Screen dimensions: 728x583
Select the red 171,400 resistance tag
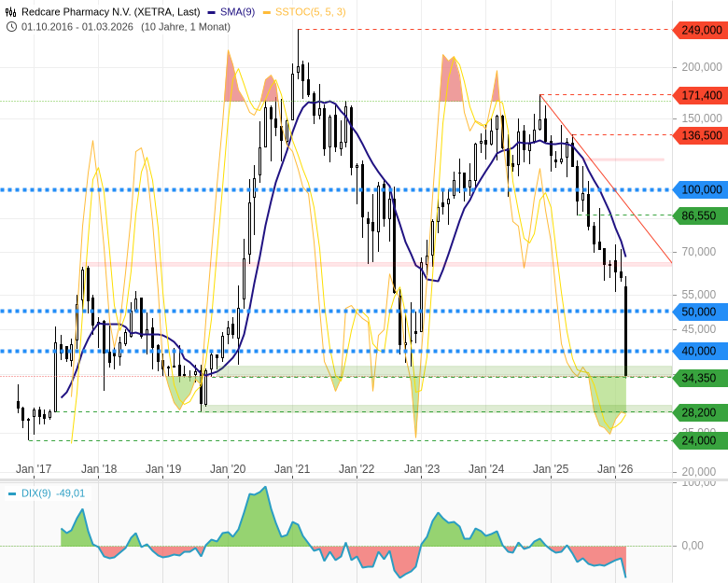(702, 95)
